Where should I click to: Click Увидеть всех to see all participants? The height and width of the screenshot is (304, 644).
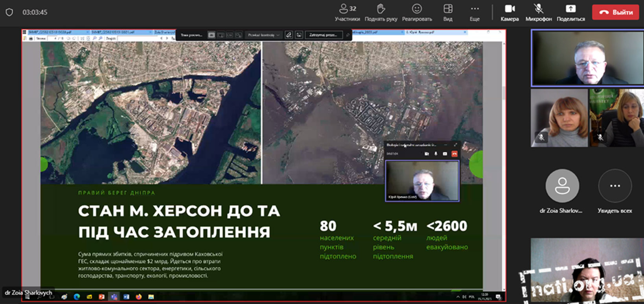point(615,186)
